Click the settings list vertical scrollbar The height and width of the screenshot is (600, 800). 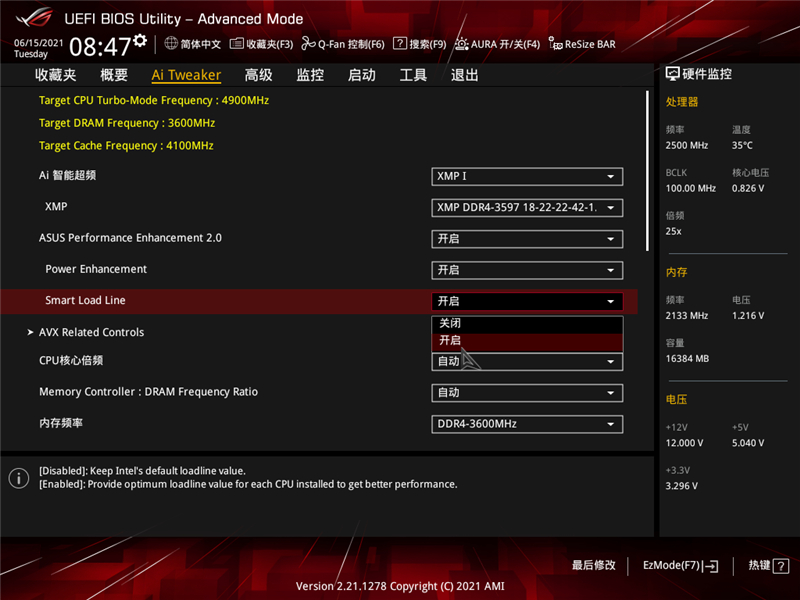647,170
